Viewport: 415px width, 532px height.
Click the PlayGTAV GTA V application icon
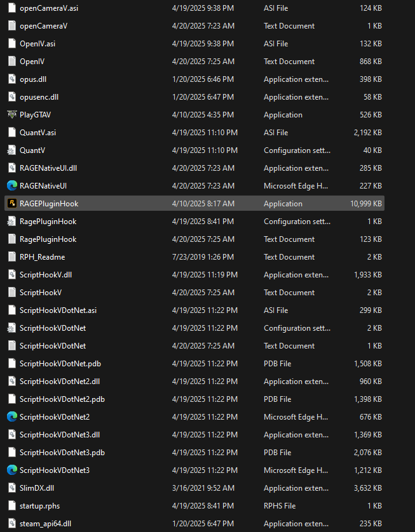12,115
